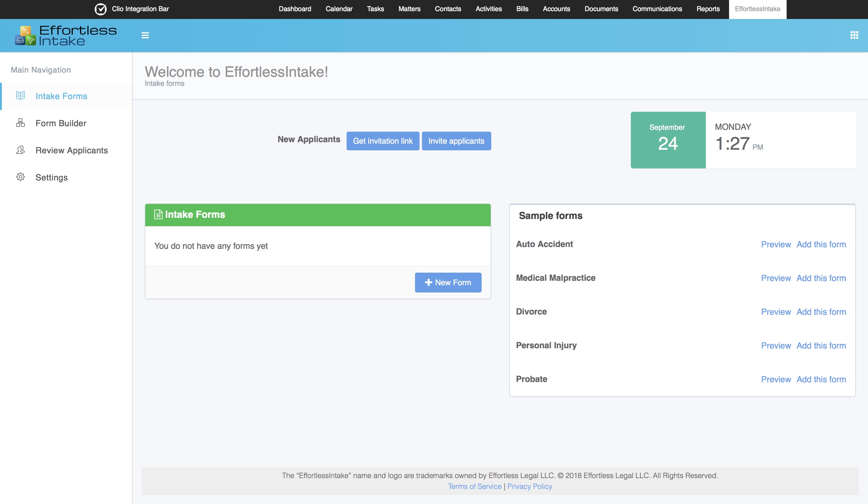Image resolution: width=868 pixels, height=504 pixels.
Task: Add the Probate sample form
Action: coord(821,379)
